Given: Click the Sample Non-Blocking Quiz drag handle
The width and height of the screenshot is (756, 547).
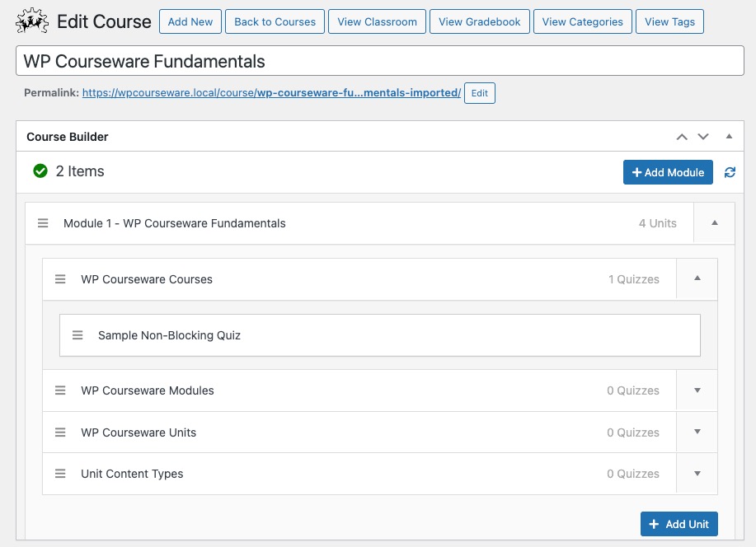Looking at the screenshot, I should tap(77, 334).
